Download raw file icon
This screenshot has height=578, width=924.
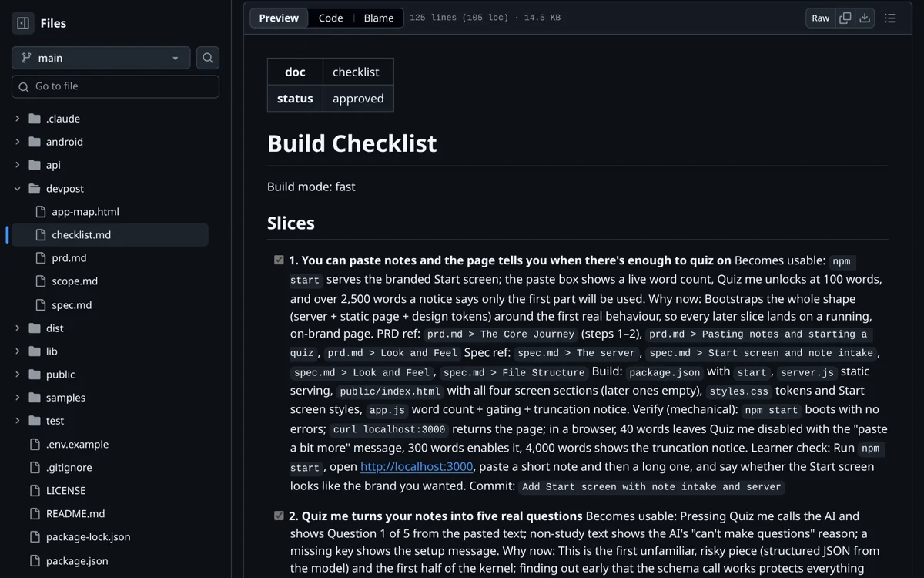865,18
